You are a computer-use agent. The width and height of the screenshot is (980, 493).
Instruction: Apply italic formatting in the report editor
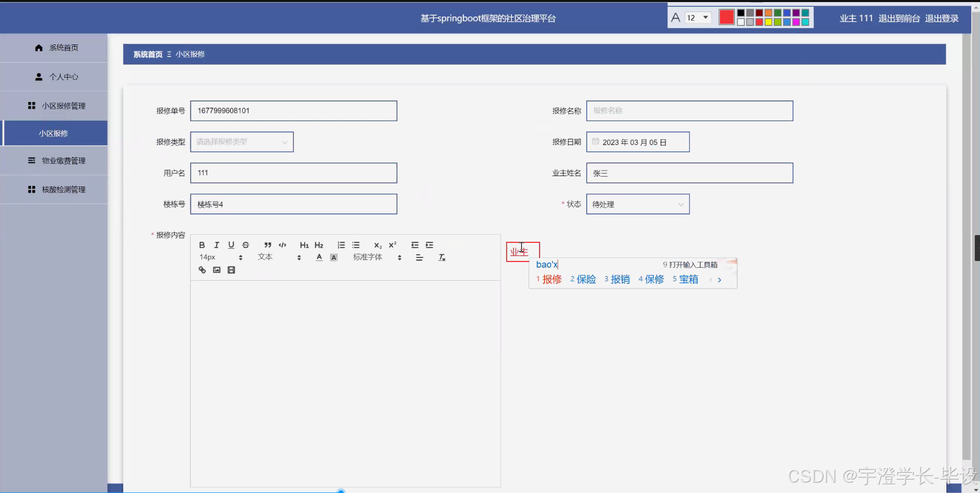[216, 245]
